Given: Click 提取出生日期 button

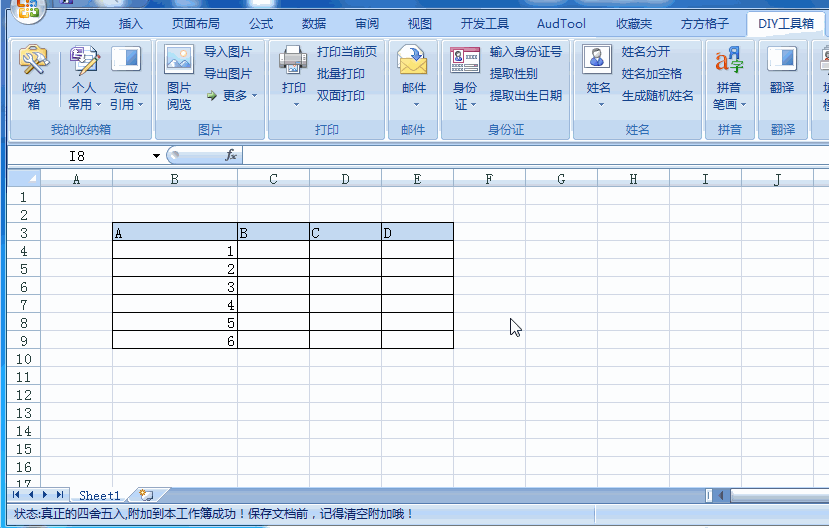Looking at the screenshot, I should point(525,96).
